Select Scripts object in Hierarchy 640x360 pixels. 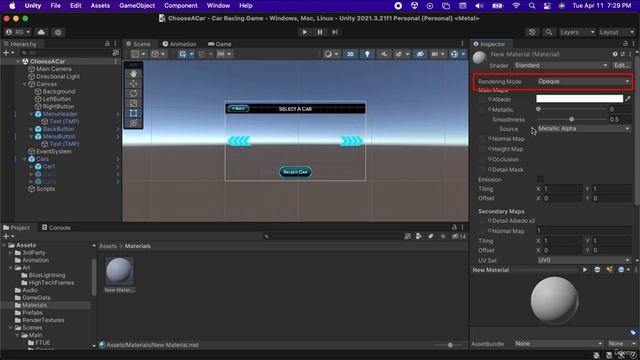tap(45, 189)
